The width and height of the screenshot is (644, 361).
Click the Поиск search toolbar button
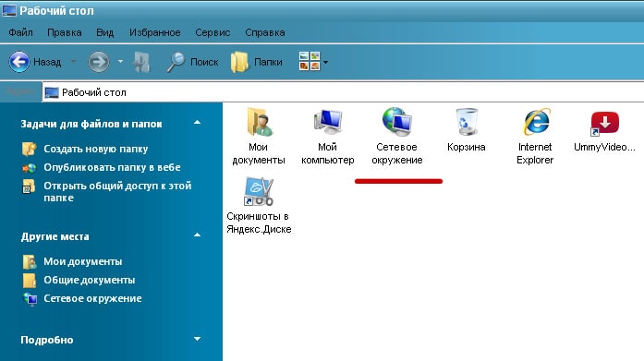(192, 62)
